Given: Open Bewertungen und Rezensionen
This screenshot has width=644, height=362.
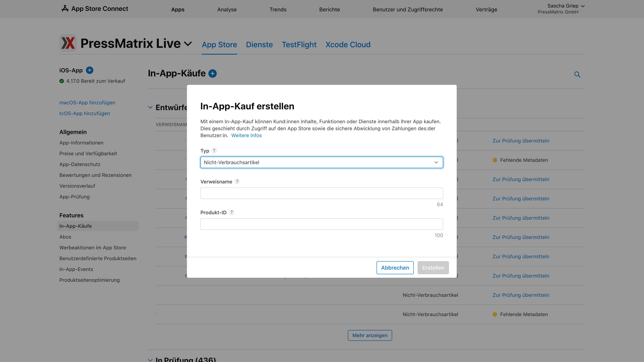Looking at the screenshot, I should [x=95, y=175].
